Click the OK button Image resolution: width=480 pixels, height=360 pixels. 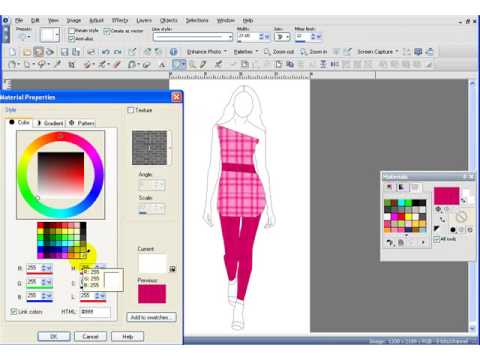tap(54, 336)
